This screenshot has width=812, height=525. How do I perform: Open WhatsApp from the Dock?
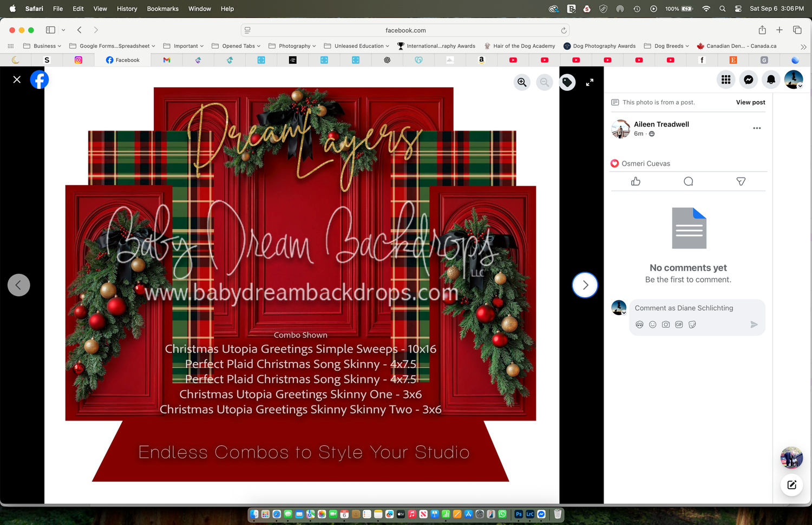502,514
